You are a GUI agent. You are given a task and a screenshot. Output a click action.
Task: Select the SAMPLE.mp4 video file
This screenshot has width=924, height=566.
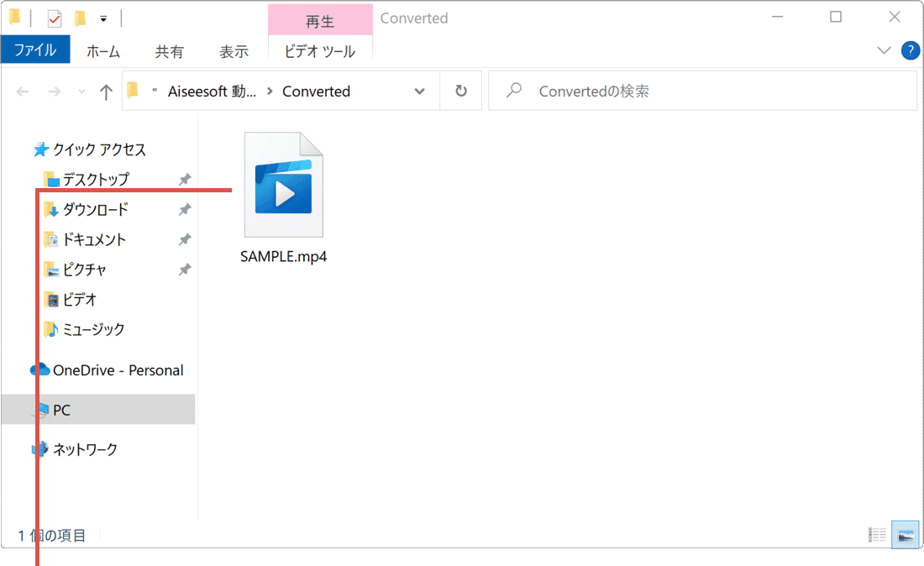pos(284,183)
